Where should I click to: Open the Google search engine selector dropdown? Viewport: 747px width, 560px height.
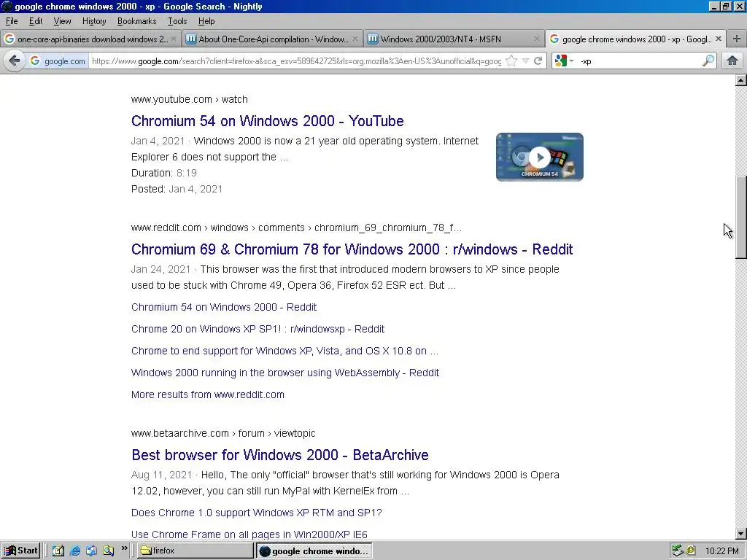pos(564,61)
